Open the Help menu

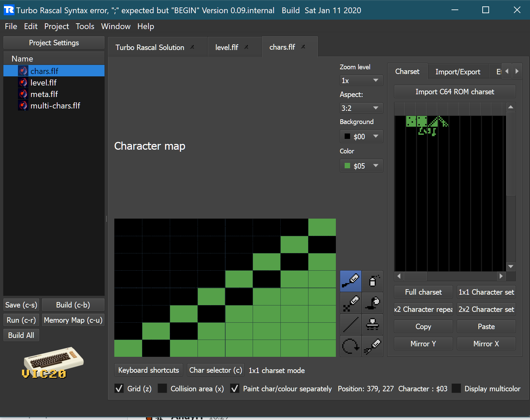pyautogui.click(x=146, y=26)
